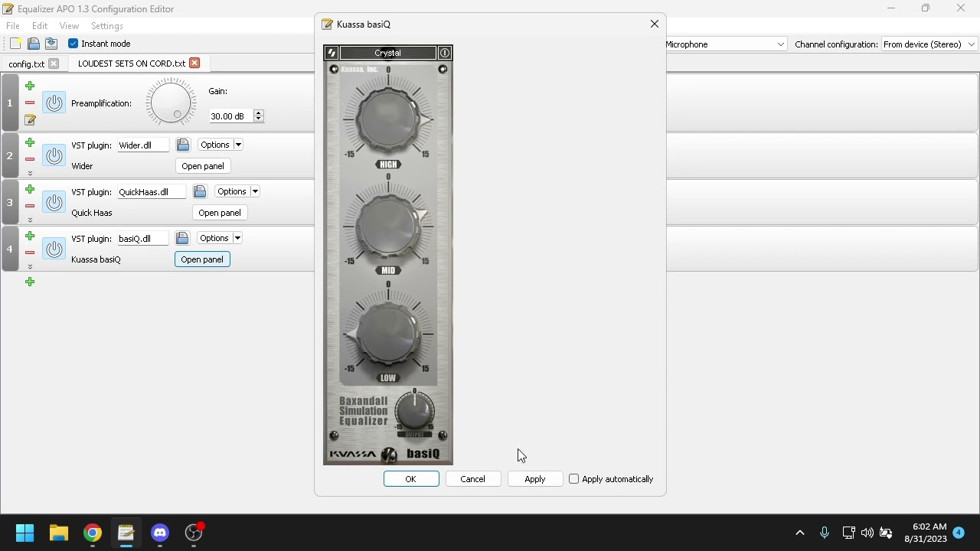Open the File menu
The image size is (980, 551).
(13, 26)
